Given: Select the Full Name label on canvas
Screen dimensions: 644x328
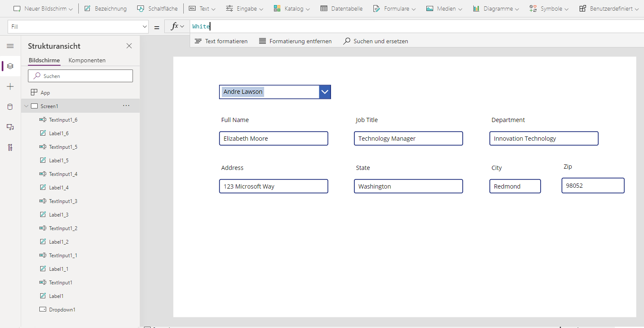Looking at the screenshot, I should (235, 120).
